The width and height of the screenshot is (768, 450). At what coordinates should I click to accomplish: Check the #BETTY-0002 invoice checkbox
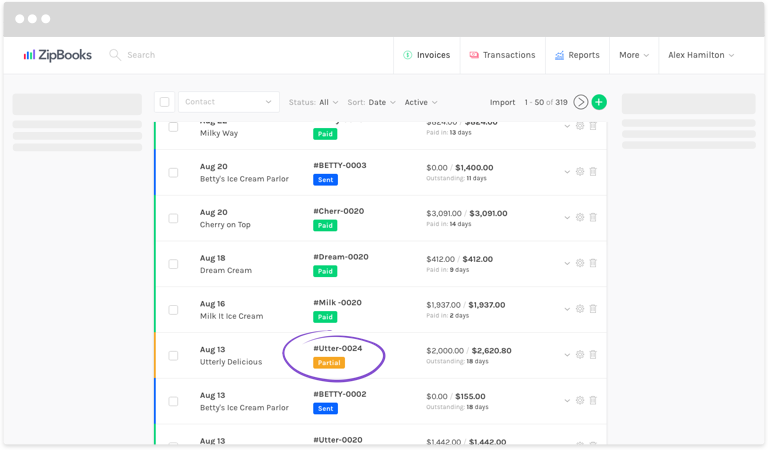173,402
